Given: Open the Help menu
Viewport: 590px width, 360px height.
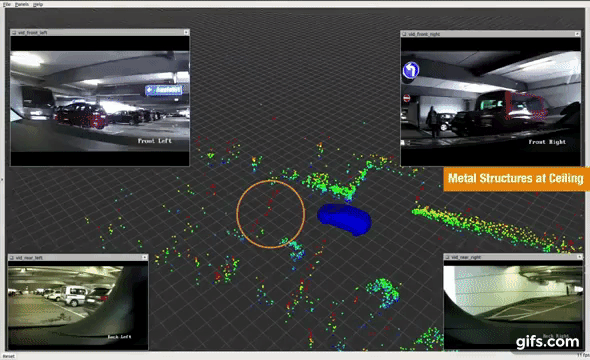Looking at the screenshot, I should (x=38, y=4).
